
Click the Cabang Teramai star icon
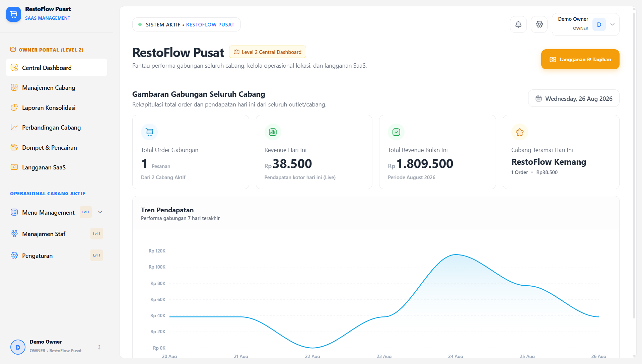(x=520, y=132)
